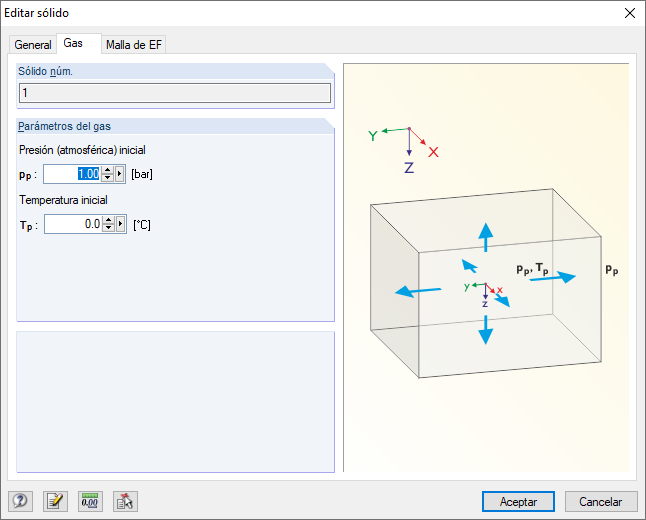
Task: Decrease temperature Tp with down spinner
Action: coord(108,228)
